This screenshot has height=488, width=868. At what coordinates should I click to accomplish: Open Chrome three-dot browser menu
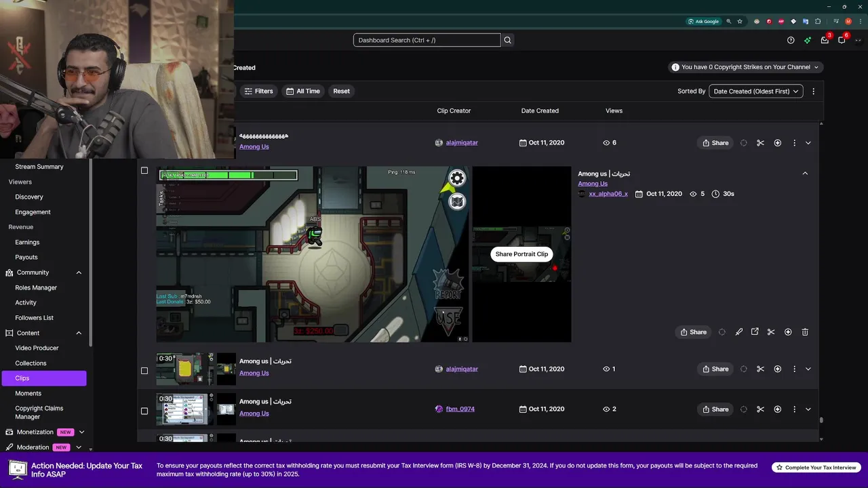tap(860, 21)
